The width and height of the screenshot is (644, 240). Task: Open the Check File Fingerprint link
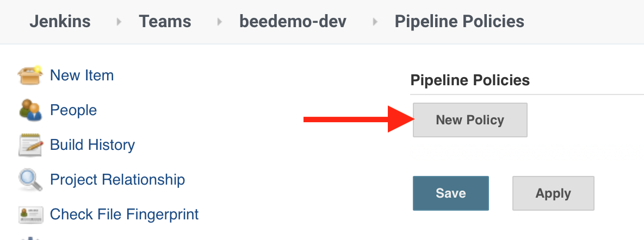click(x=124, y=214)
